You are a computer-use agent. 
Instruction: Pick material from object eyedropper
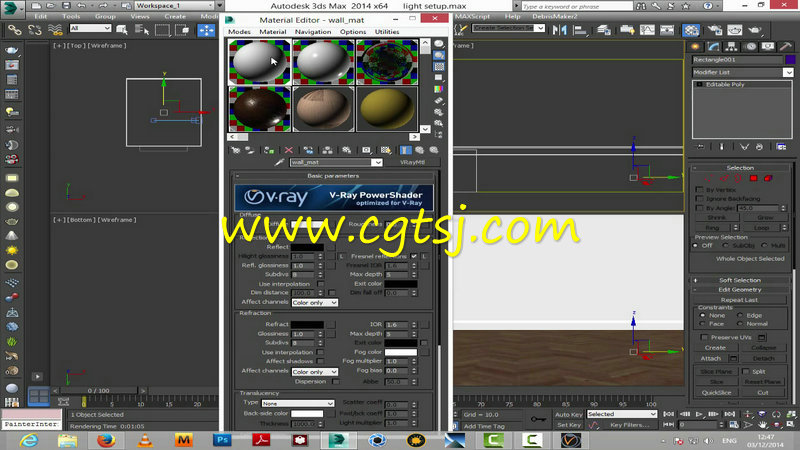click(279, 162)
